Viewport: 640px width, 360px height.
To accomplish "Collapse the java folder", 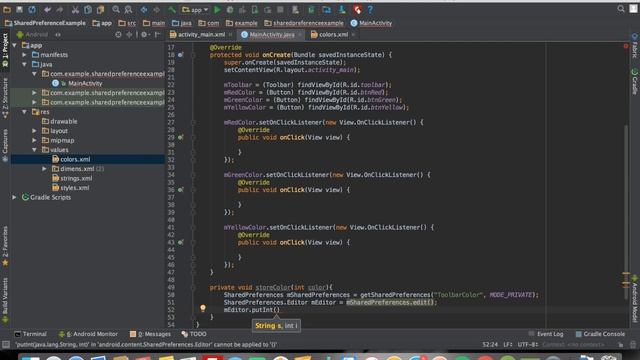I will pyautogui.click(x=24, y=64).
